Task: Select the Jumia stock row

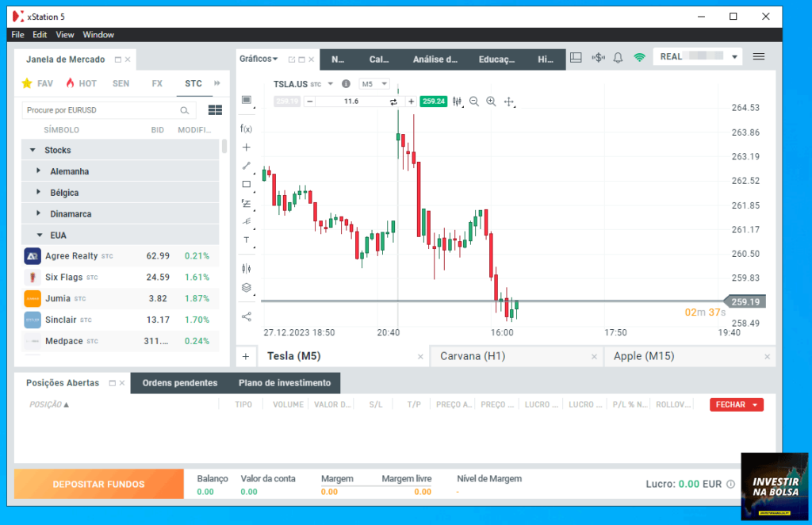Action: 121,298
